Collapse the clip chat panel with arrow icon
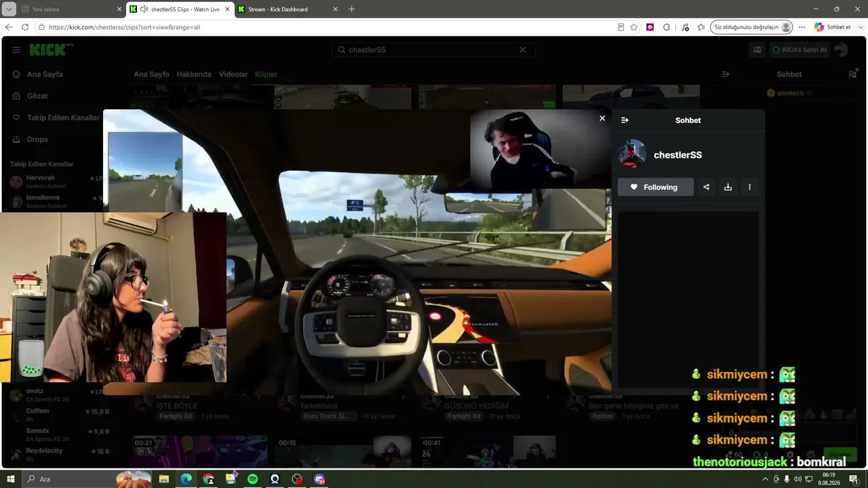 (x=625, y=120)
